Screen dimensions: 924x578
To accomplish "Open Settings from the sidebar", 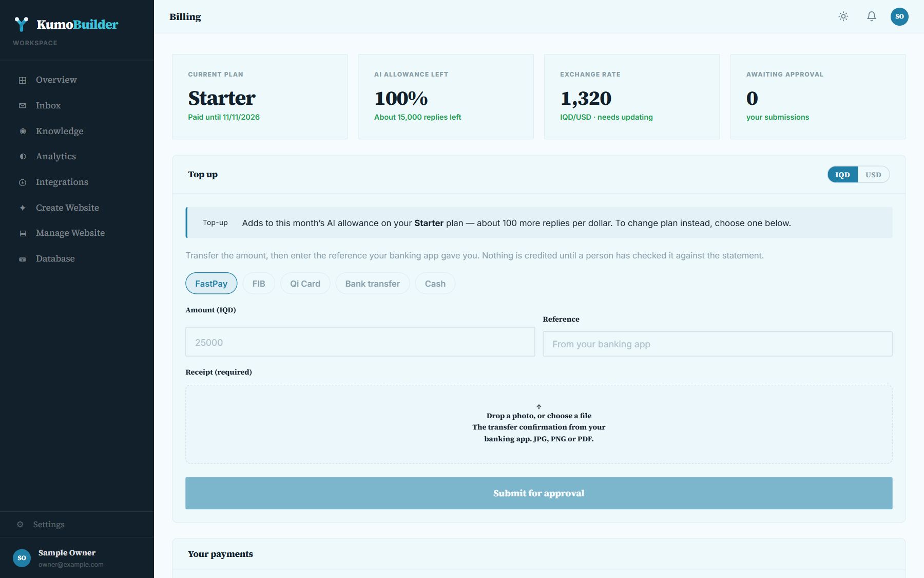I will pyautogui.click(x=77, y=525).
